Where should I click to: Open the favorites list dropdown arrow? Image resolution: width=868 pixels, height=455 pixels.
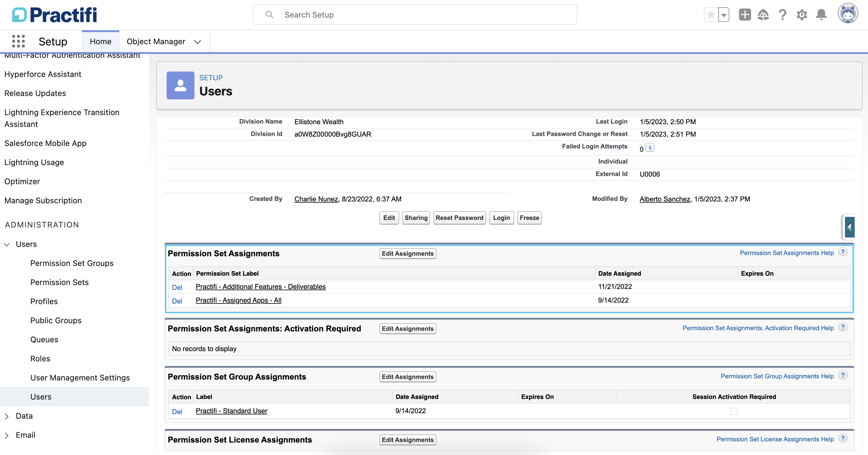(x=724, y=15)
